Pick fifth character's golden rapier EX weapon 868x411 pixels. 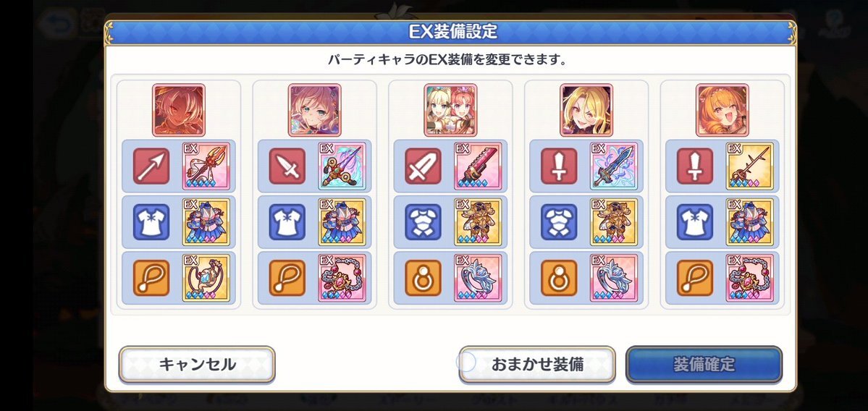(749, 166)
